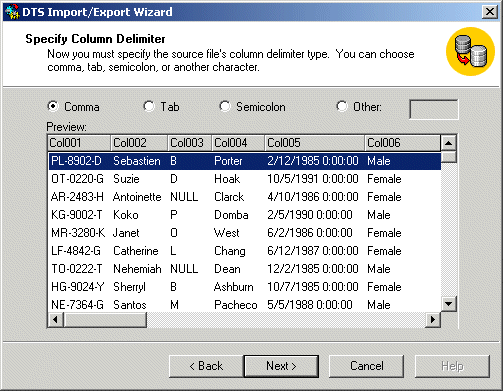
Task: Click the DTS wizard title bar icon
Action: pyautogui.click(x=13, y=12)
